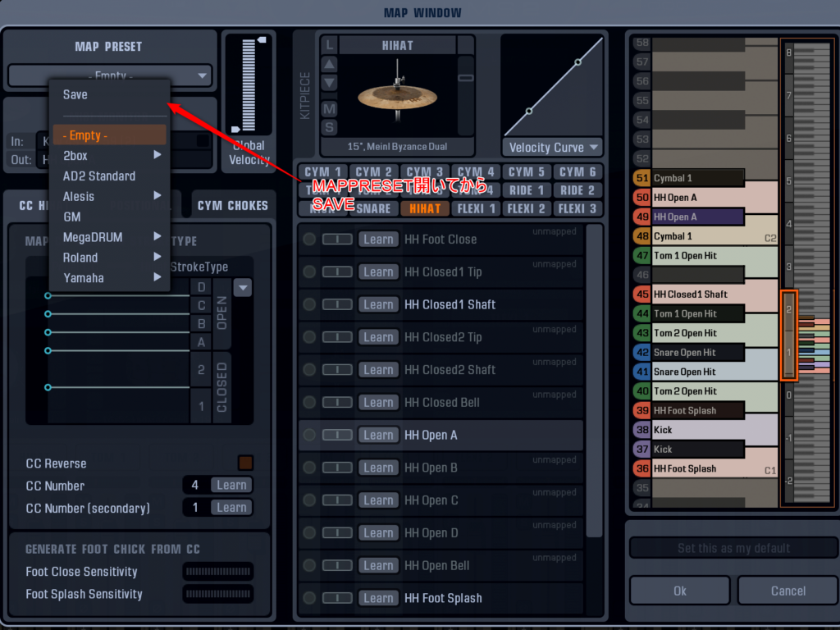840x630 pixels.
Task: Click the round indicator beside HH Open A
Action: (309, 436)
